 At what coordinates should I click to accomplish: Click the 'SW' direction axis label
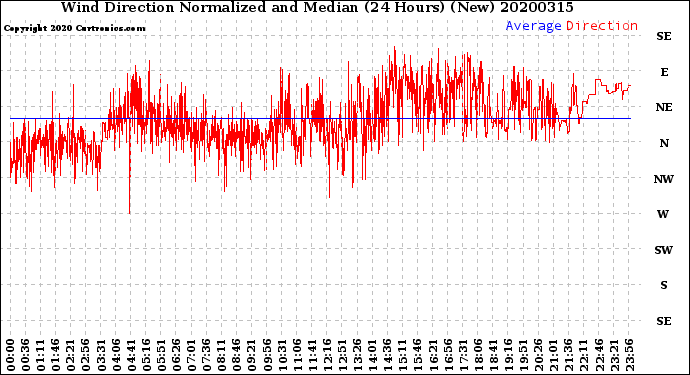pos(664,250)
